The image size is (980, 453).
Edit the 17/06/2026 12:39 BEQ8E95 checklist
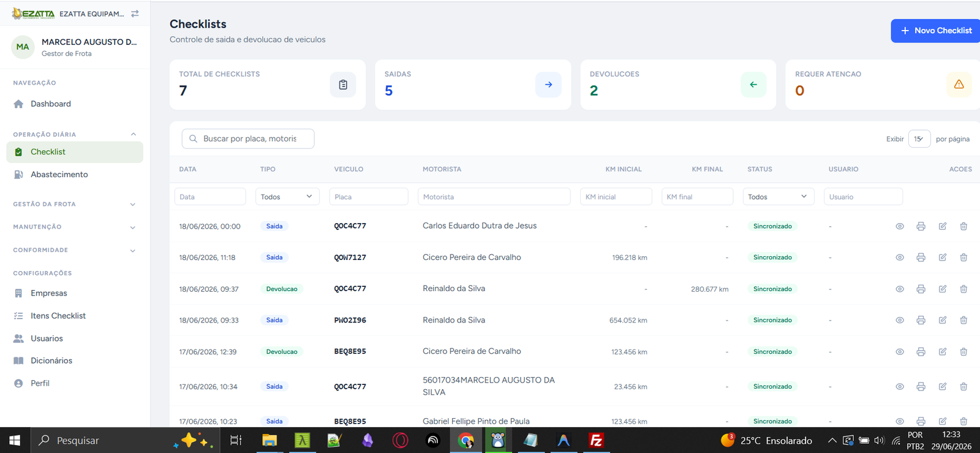click(943, 352)
